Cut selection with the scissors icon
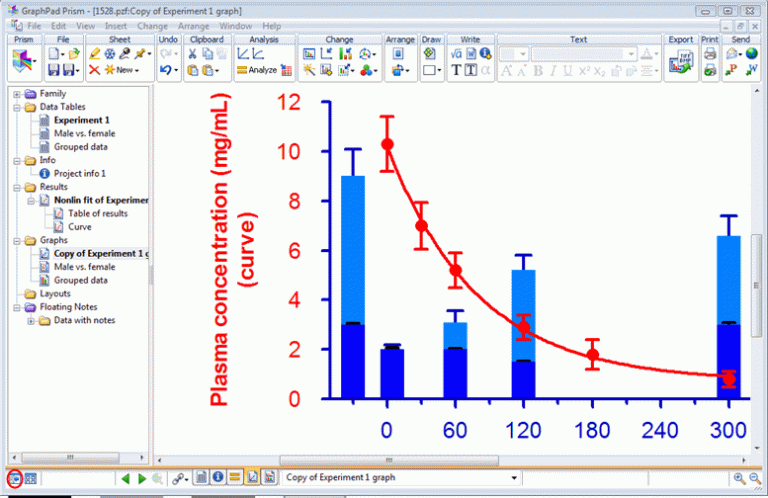768x498 pixels. pos(192,54)
